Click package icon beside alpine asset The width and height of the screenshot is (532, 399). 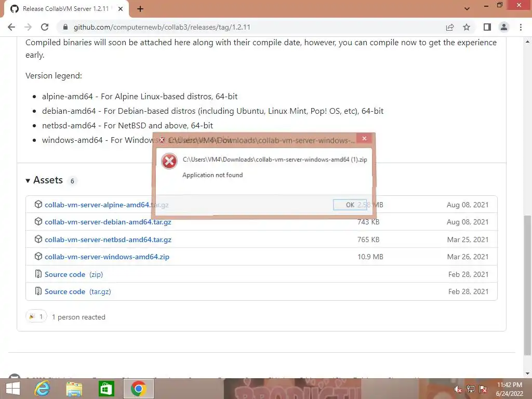pos(38,204)
